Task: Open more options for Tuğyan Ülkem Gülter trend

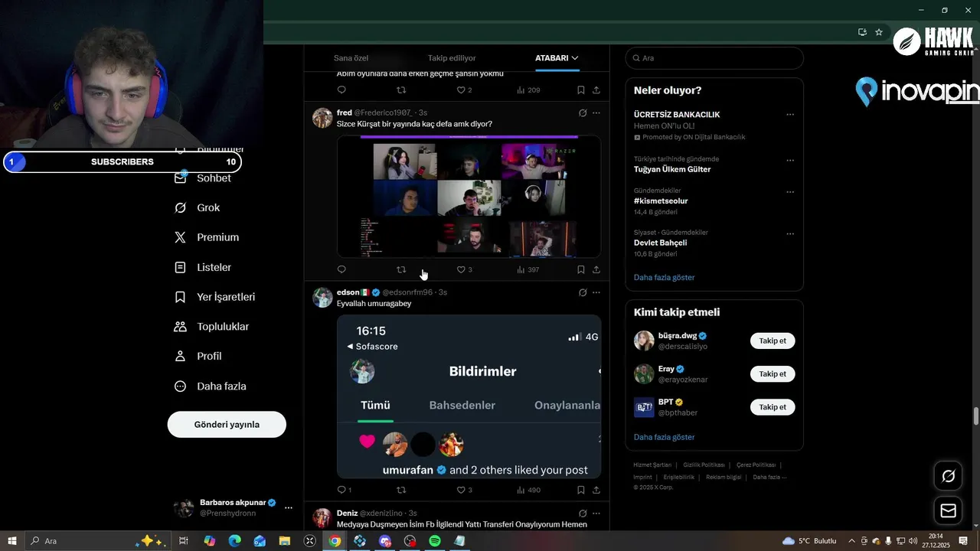Action: [790, 160]
